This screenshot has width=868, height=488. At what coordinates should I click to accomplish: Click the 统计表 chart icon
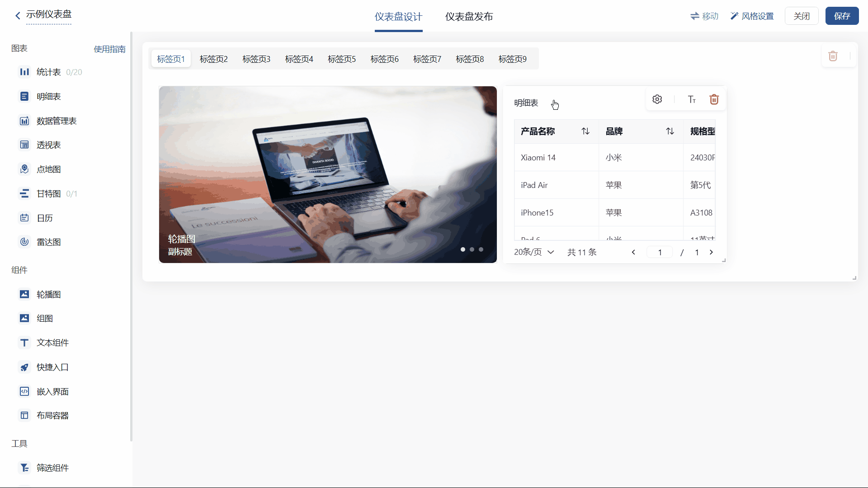click(x=24, y=72)
